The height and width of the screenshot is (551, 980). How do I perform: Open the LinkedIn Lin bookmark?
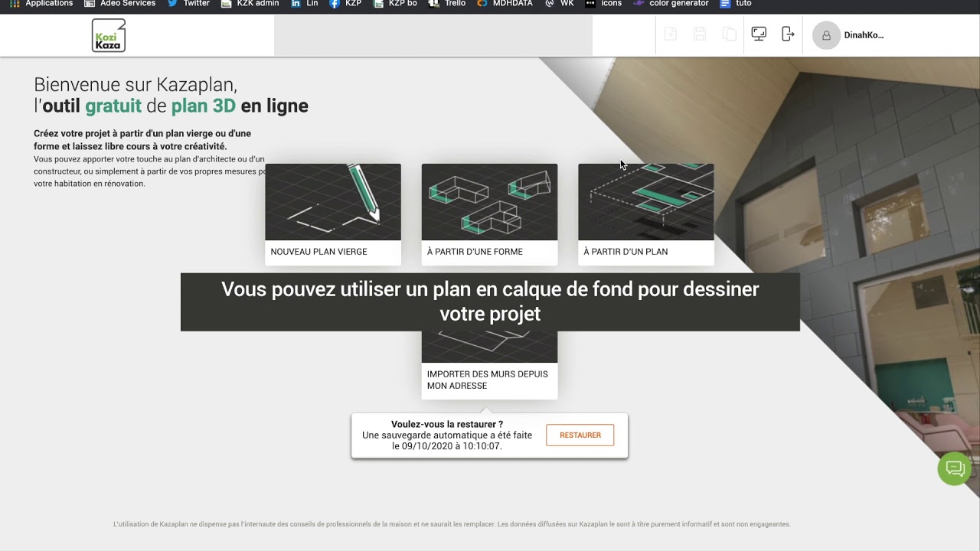click(304, 4)
